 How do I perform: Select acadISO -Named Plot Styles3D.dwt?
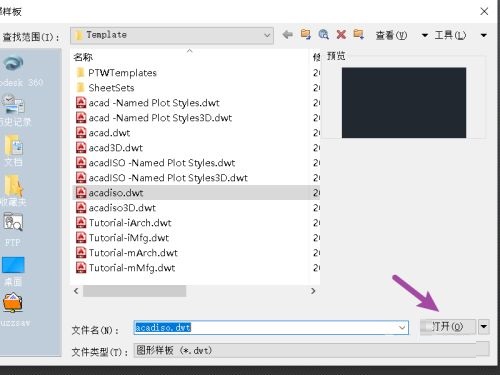tap(162, 178)
